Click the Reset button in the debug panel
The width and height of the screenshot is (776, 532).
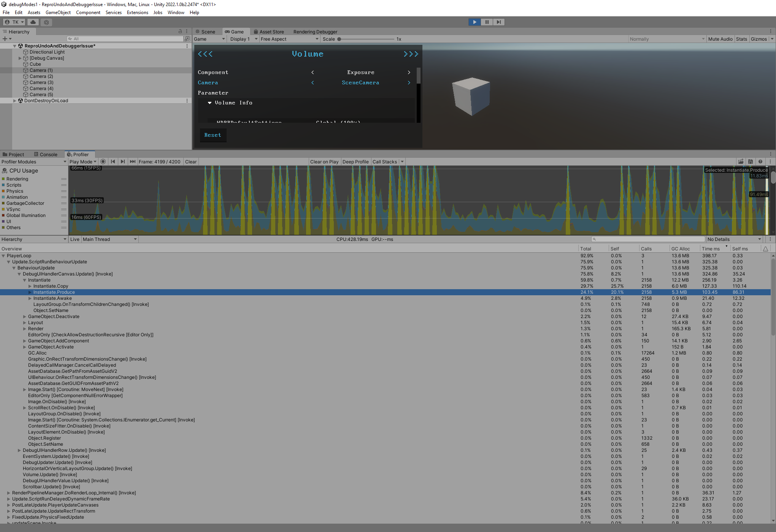213,135
